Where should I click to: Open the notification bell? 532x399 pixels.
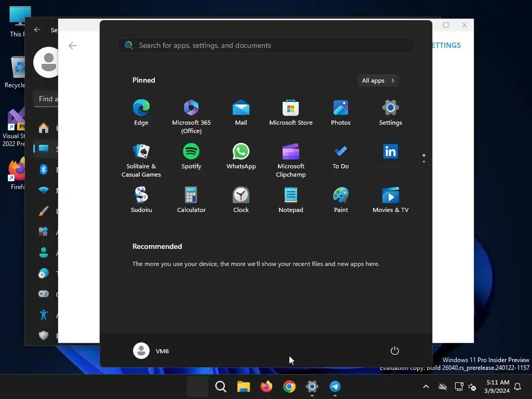click(x=518, y=387)
